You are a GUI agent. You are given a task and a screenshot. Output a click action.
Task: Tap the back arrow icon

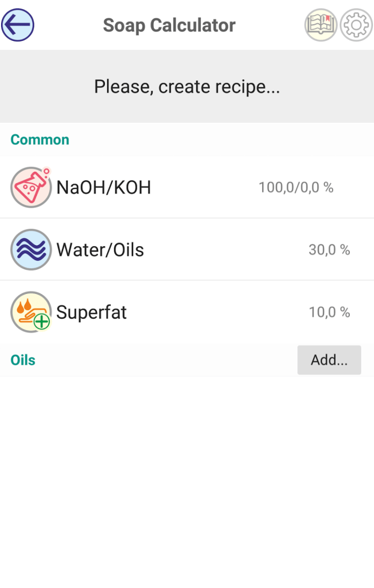[x=18, y=25]
